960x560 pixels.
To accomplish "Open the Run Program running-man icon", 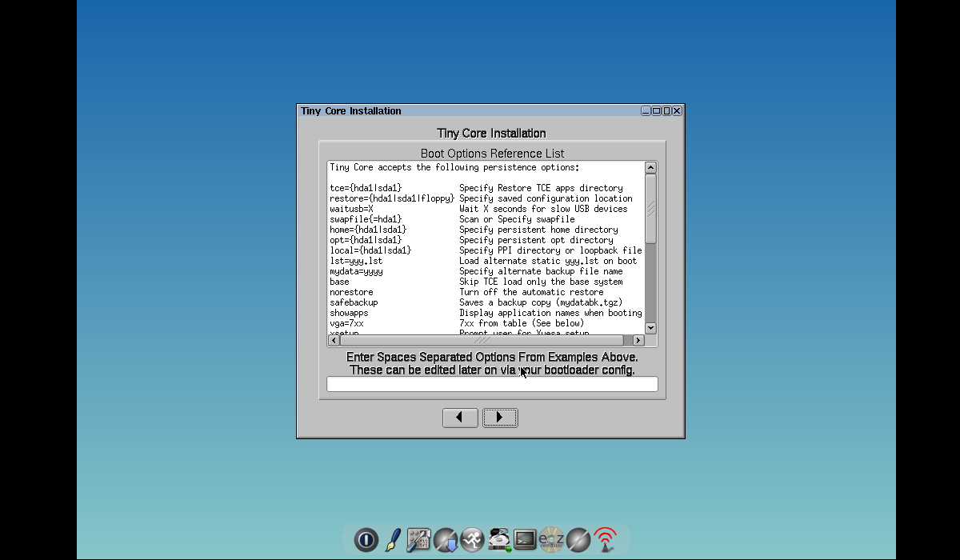I will [x=472, y=540].
